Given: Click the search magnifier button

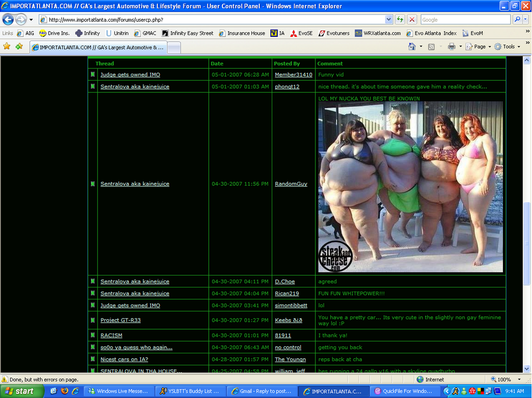Looking at the screenshot, I should point(517,20).
